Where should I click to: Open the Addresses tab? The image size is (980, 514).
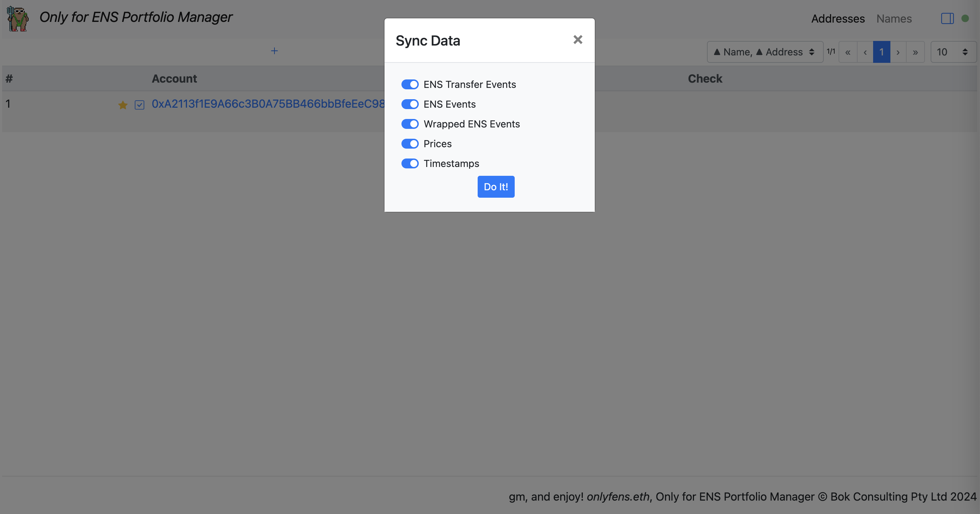pos(838,19)
